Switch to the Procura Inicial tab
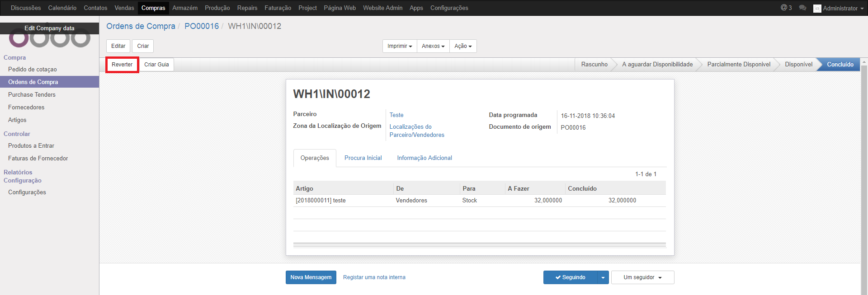Viewport: 868px width, 295px height. coord(363,158)
